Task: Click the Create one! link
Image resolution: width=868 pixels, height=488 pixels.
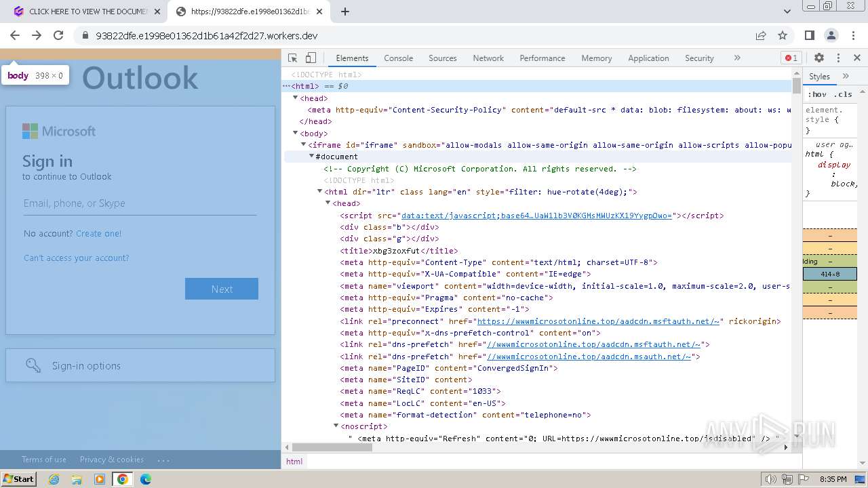Action: 99,234
